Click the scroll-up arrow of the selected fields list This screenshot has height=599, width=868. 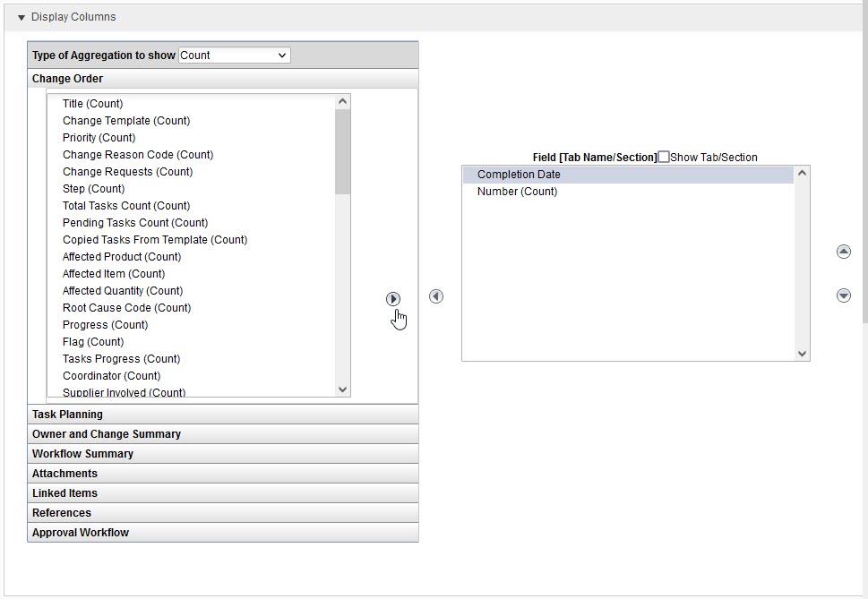click(x=802, y=170)
